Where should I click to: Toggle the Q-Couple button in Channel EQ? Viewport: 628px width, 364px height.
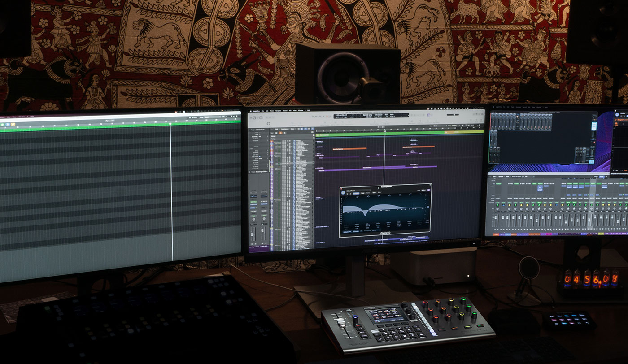pyautogui.click(x=356, y=231)
